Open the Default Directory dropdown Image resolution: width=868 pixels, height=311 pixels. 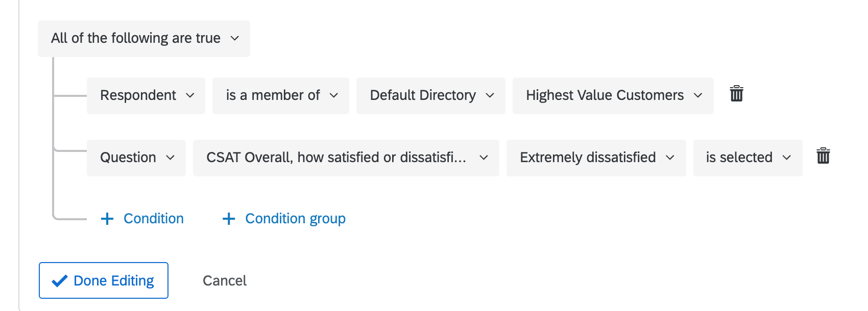(431, 95)
